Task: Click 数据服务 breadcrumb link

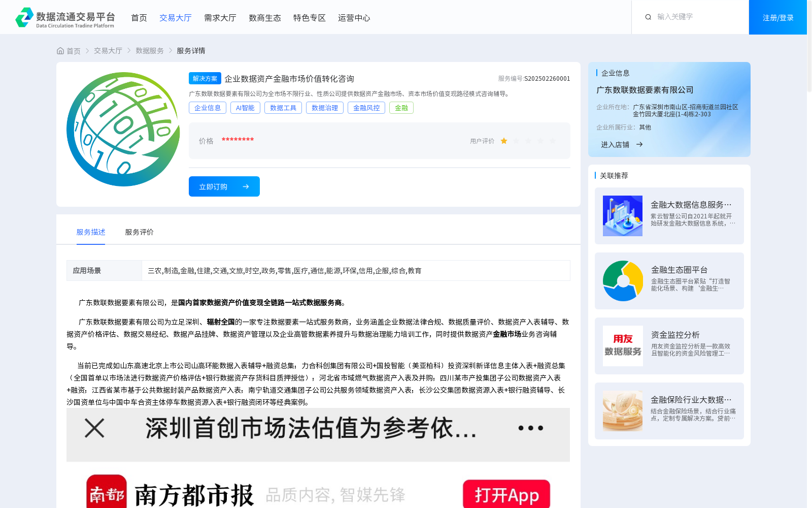Action: click(150, 51)
